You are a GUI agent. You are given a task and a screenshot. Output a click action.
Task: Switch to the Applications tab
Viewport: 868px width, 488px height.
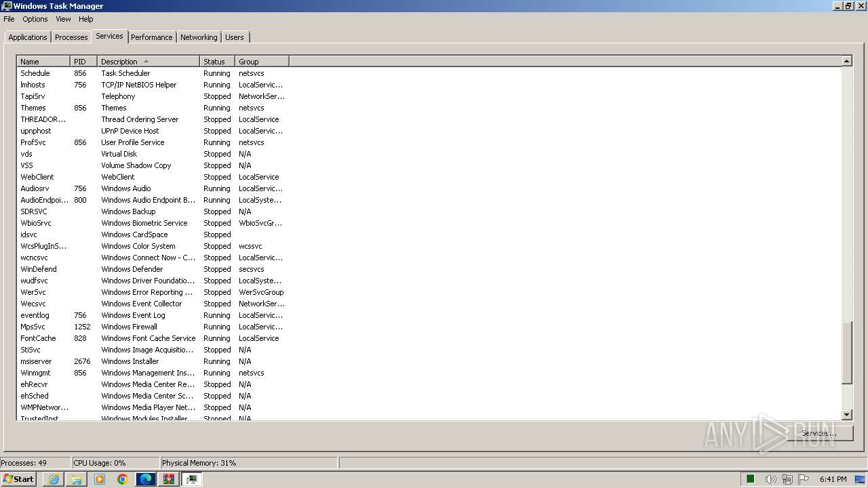pos(28,37)
